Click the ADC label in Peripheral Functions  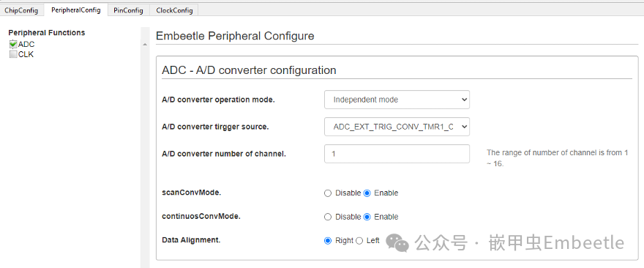(26, 44)
